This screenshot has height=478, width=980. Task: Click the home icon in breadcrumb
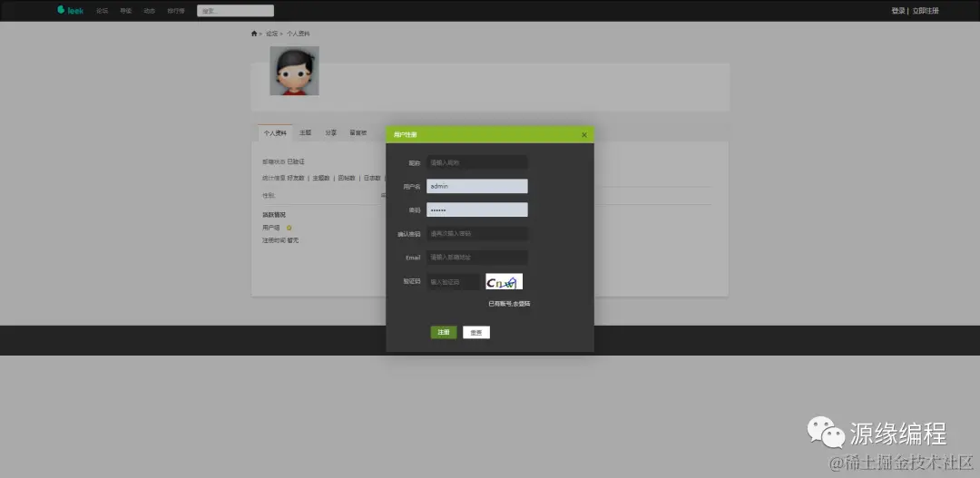point(254,34)
